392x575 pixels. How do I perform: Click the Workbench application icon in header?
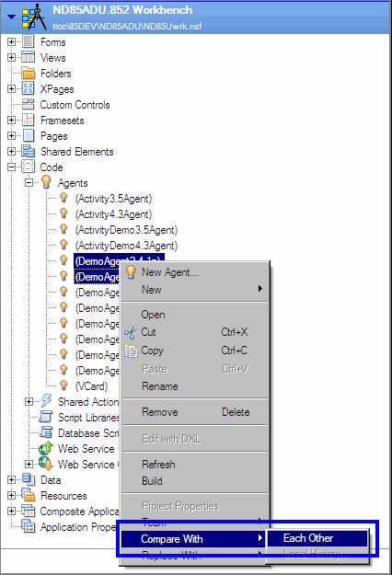34,17
